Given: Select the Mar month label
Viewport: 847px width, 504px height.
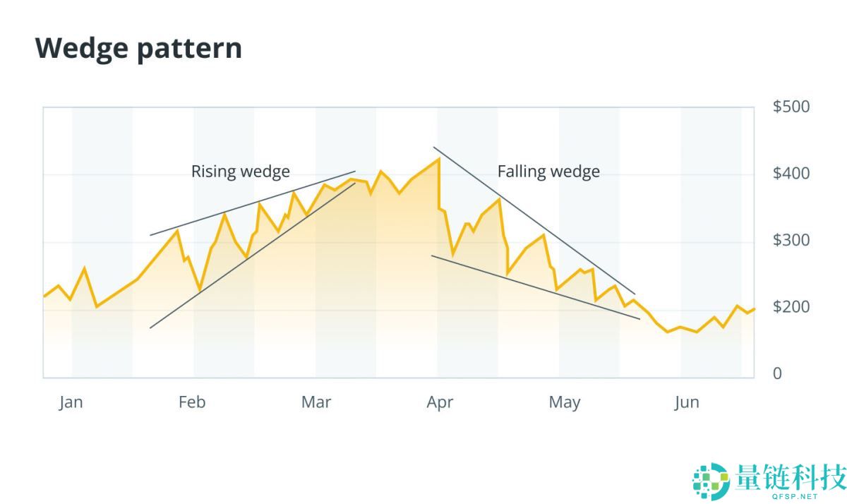Looking at the screenshot, I should [x=316, y=402].
